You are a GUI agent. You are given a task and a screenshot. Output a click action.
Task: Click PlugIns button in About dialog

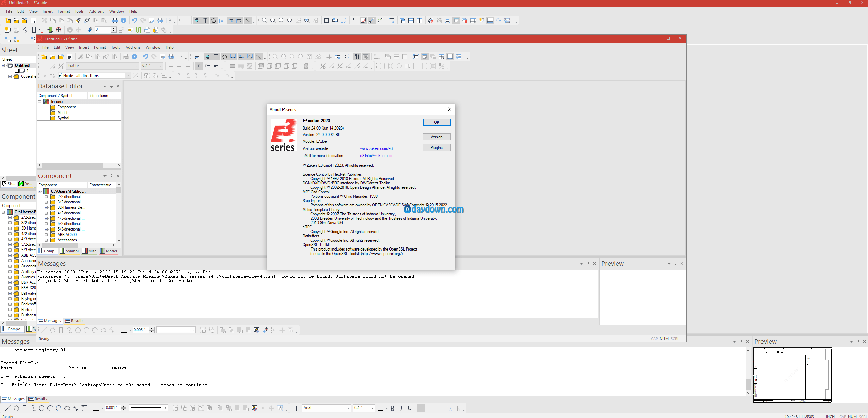437,148
